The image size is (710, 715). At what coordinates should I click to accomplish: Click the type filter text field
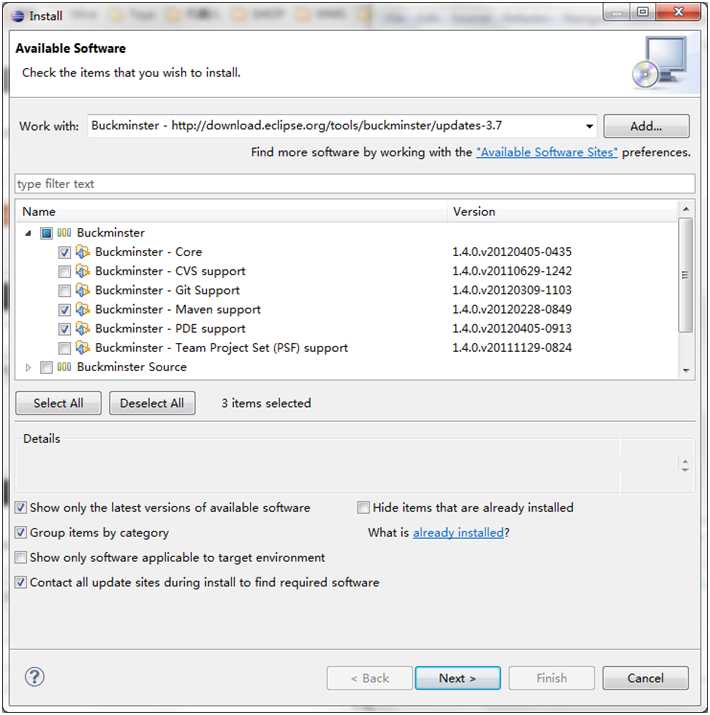355,184
